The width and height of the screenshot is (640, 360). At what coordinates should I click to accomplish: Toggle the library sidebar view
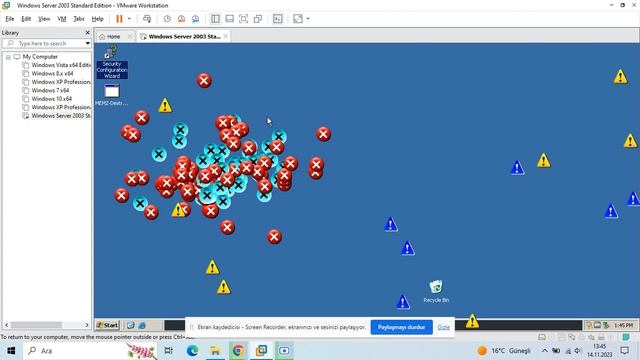[x=215, y=19]
